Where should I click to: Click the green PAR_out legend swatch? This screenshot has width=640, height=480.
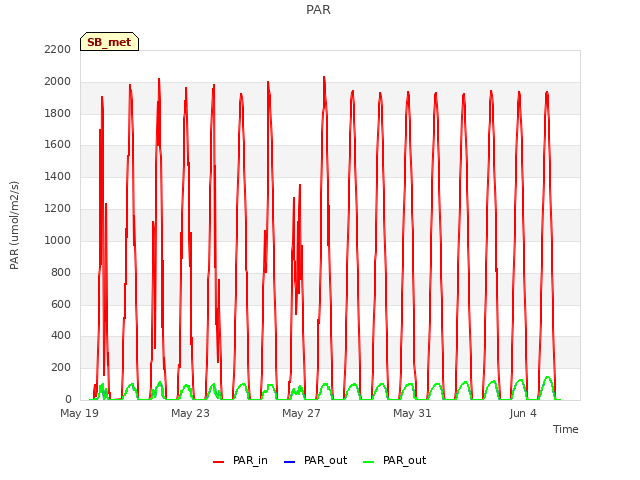(368, 462)
